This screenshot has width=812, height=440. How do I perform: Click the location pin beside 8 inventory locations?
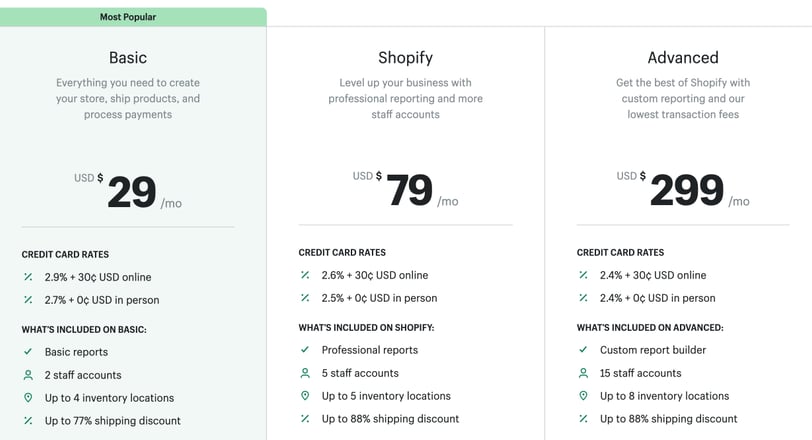pyautogui.click(x=583, y=395)
